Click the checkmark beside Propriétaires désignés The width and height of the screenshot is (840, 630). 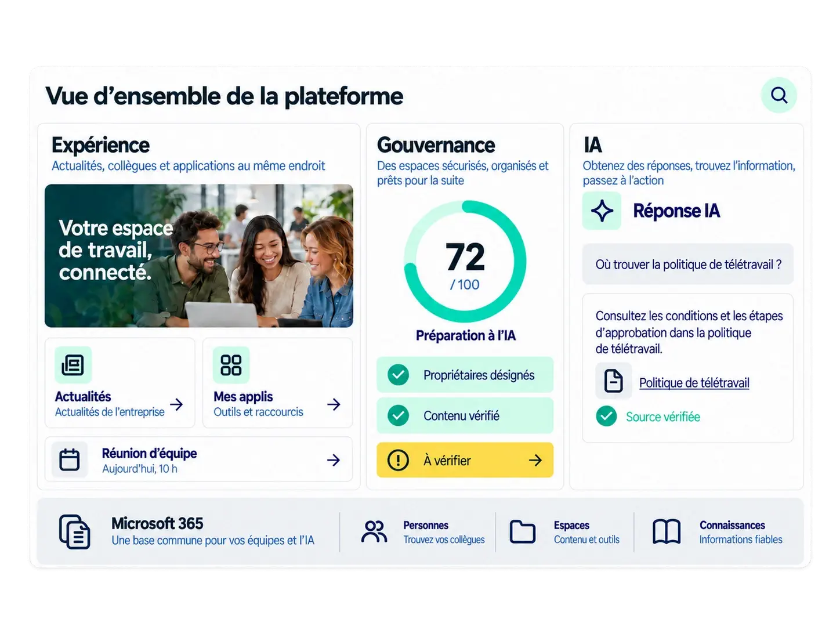click(x=398, y=375)
